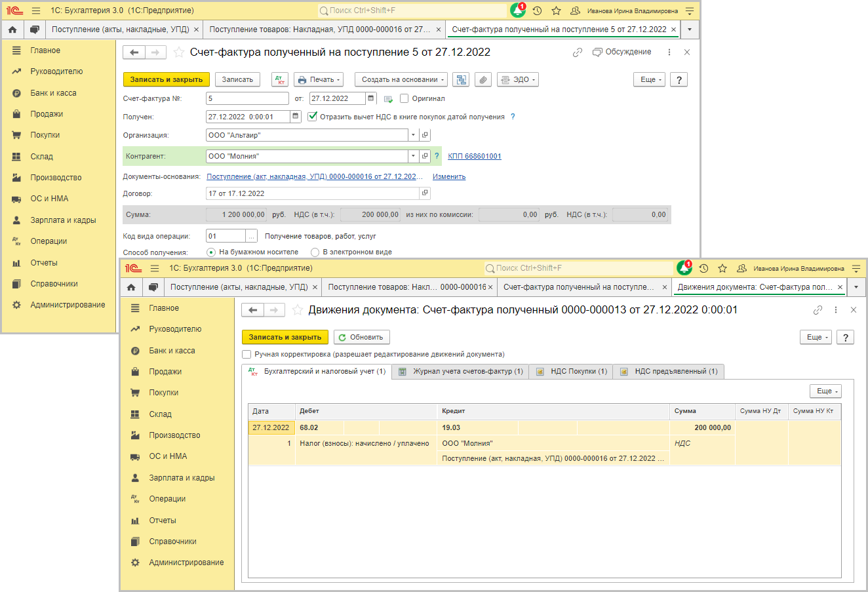Close Поступление (акты, накладные, УПД) tab in back window
The width and height of the screenshot is (868, 592).
click(196, 30)
